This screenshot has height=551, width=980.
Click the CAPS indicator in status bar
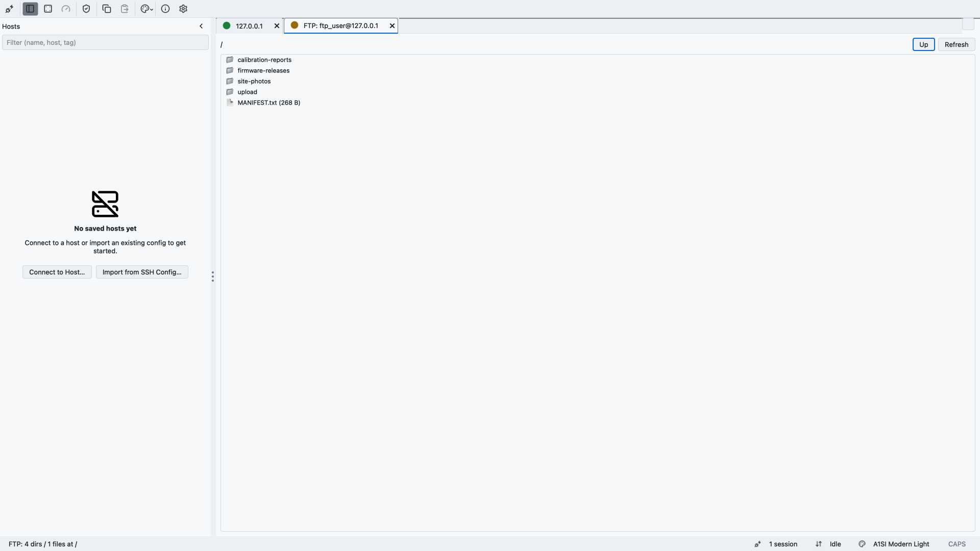(957, 544)
